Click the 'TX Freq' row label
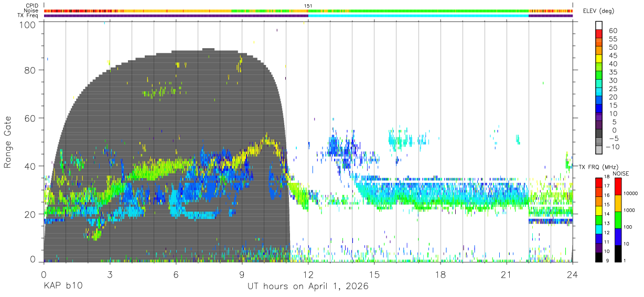 [29, 15]
